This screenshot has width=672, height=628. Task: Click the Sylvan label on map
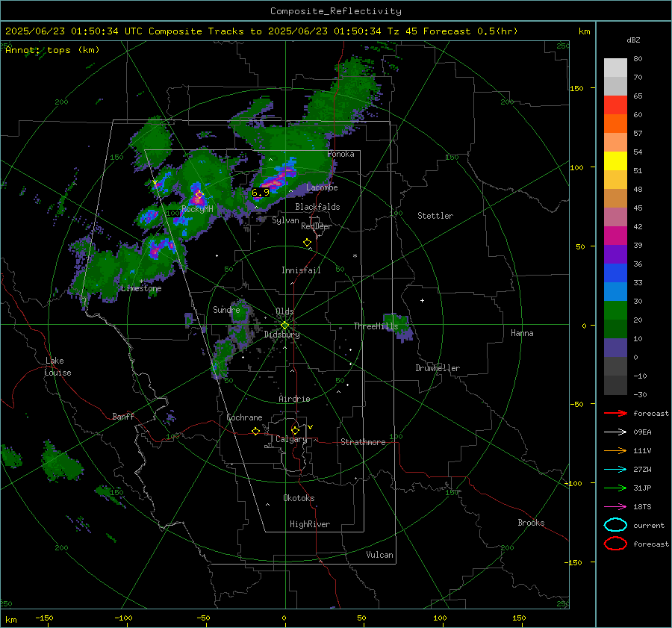285,220
